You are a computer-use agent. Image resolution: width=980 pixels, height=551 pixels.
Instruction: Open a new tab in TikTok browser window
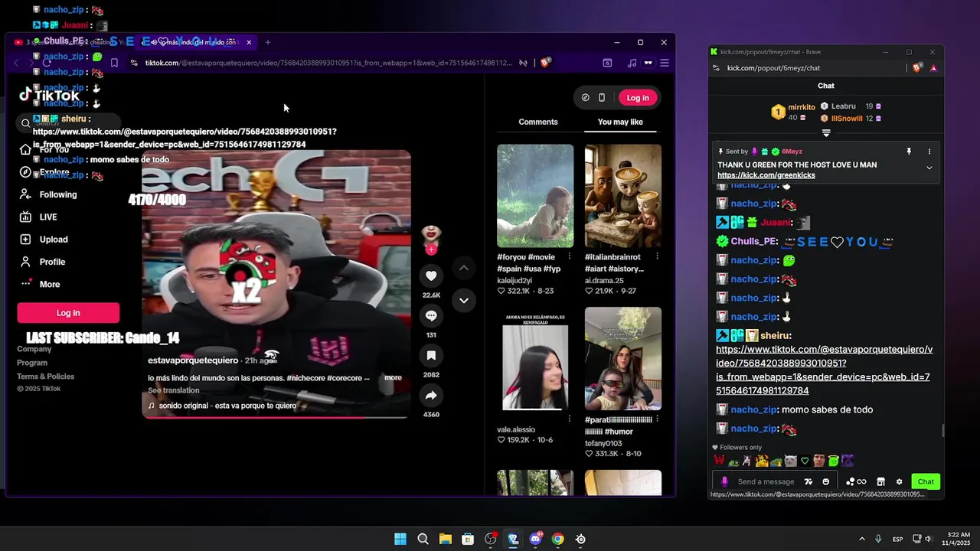coord(267,42)
